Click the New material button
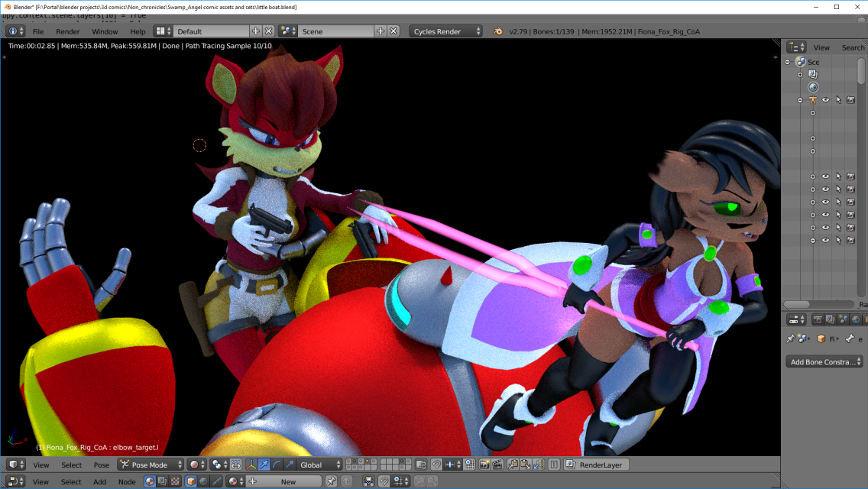The height and width of the screenshot is (489, 868). [x=283, y=482]
